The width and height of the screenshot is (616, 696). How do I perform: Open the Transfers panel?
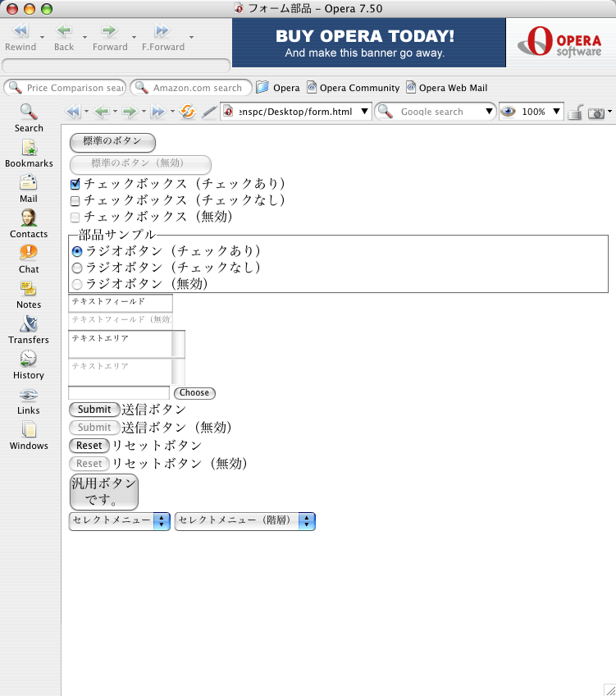pos(29,330)
